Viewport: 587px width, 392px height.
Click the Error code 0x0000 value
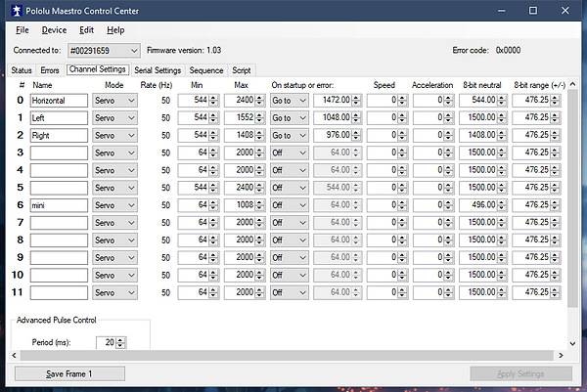[x=508, y=50]
